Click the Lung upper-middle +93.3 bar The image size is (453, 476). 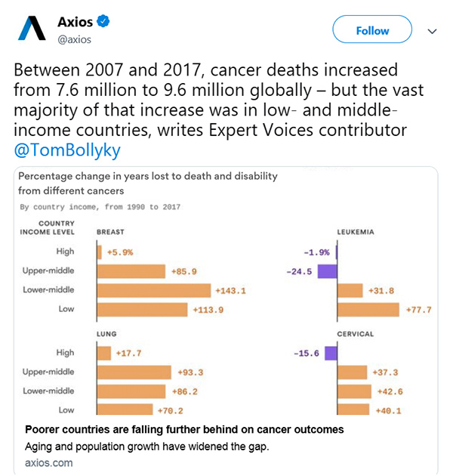(x=134, y=372)
